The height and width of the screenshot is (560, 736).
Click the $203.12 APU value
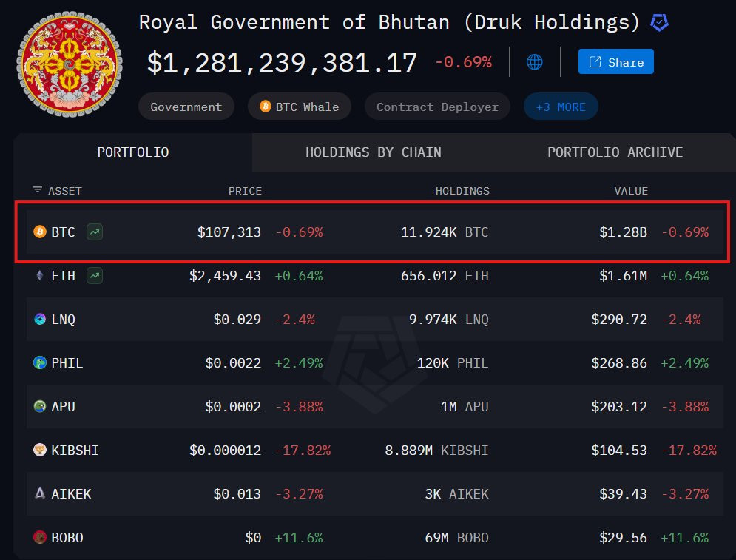[619, 407]
